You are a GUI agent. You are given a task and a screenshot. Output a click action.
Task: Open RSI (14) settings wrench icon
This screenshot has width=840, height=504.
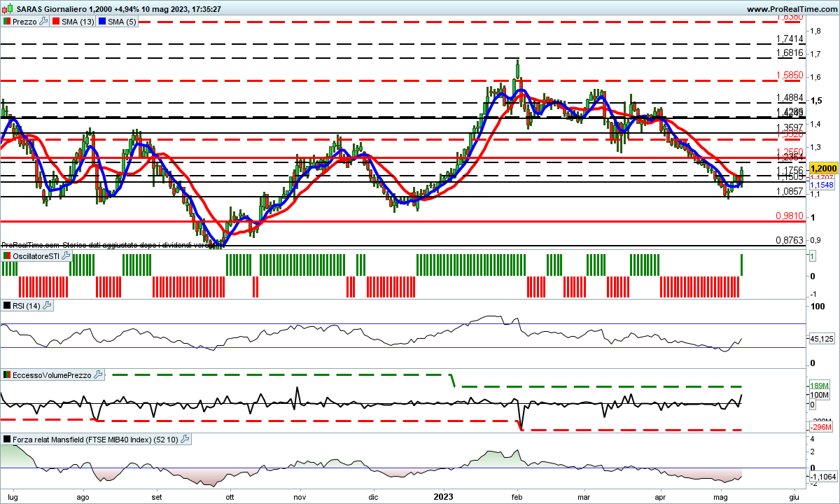47,306
